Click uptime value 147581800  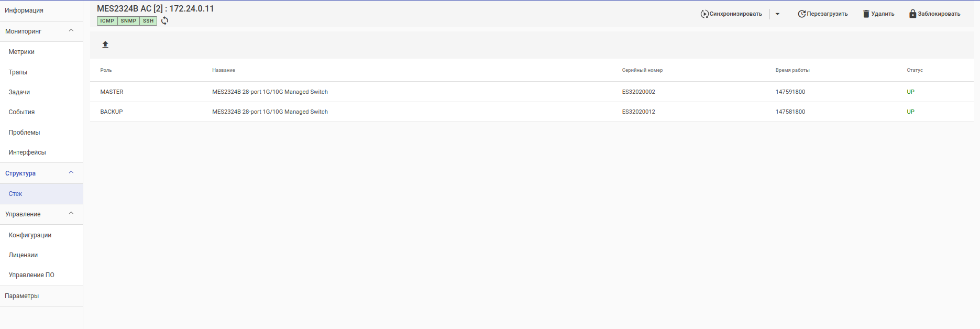790,112
